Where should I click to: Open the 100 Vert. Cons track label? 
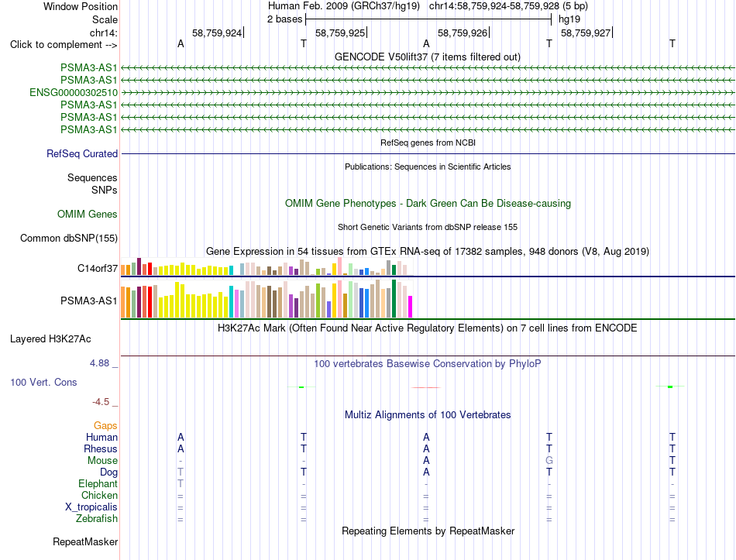(43, 382)
